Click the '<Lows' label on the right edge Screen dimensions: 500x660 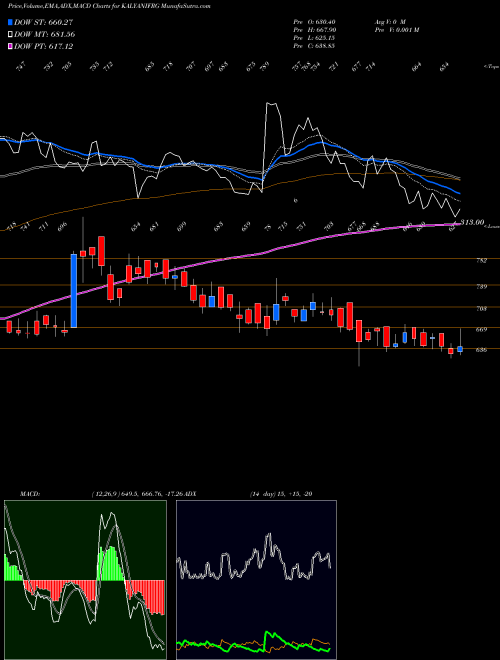coord(492,226)
